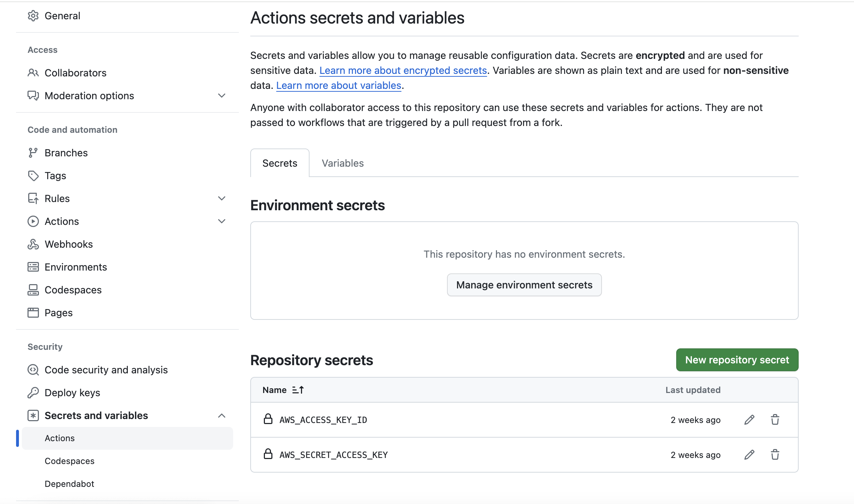
Task: Edit the AWS_SECRET_ACCESS_KEY pencil icon
Action: click(x=749, y=455)
